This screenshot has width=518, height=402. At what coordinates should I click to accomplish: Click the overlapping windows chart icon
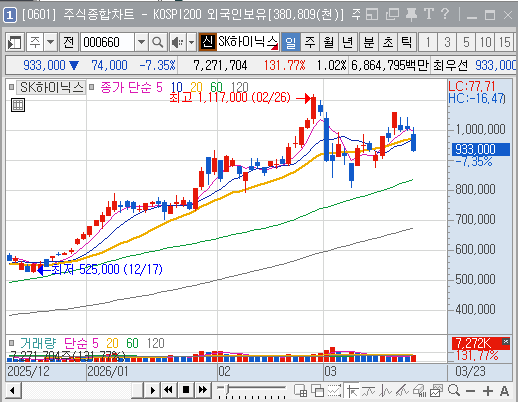click(318, 391)
